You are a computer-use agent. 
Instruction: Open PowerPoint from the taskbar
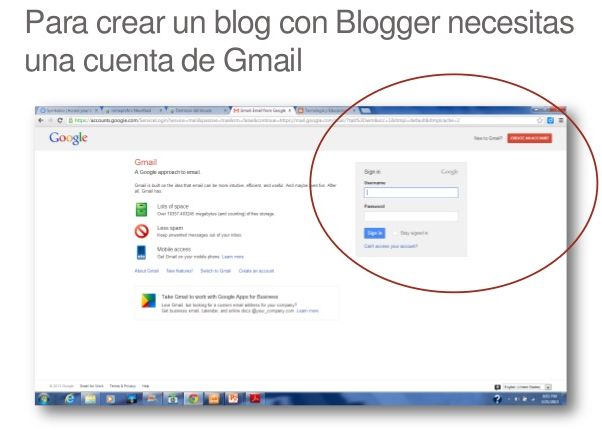tap(233, 399)
